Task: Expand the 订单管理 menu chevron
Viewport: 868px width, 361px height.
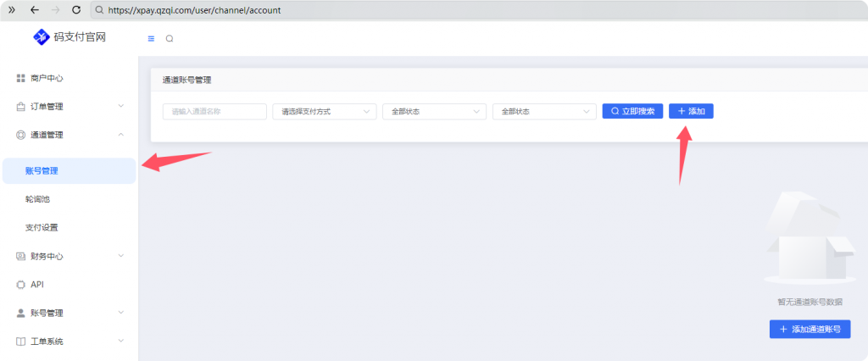Action: click(x=121, y=106)
